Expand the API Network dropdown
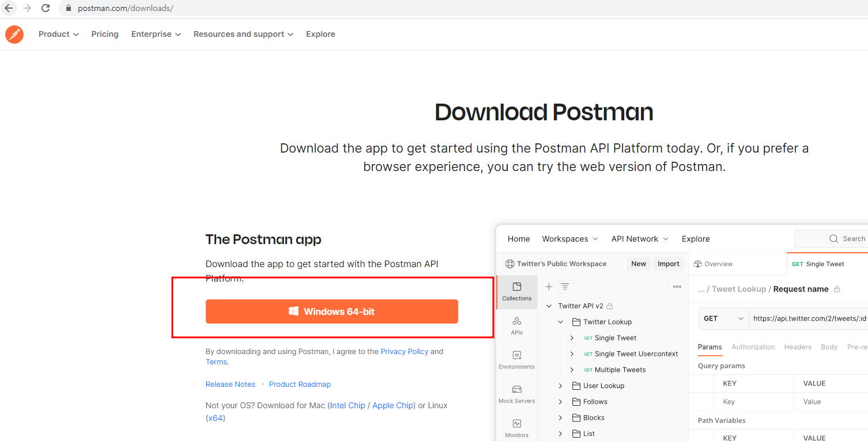 (640, 239)
